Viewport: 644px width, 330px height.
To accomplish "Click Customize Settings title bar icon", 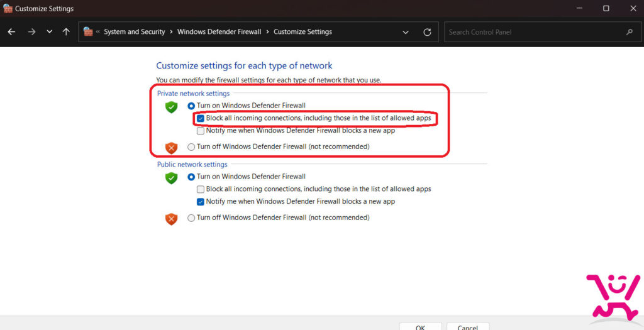I will (x=8, y=8).
